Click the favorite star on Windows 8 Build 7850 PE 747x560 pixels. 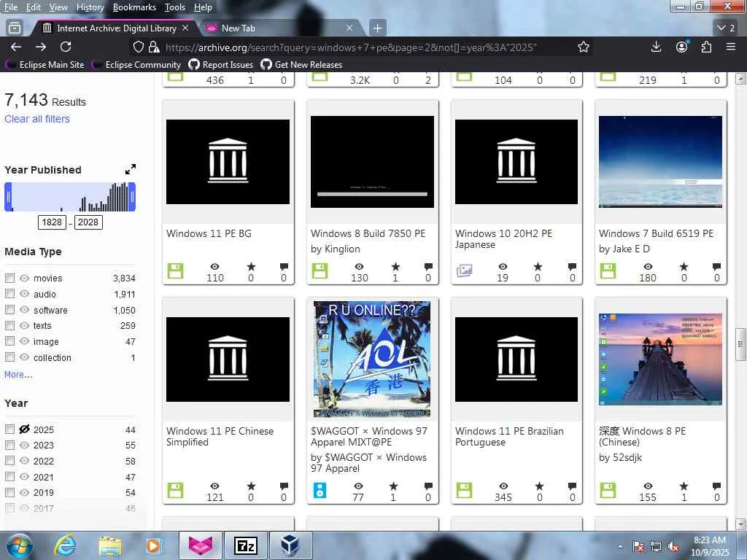(395, 267)
